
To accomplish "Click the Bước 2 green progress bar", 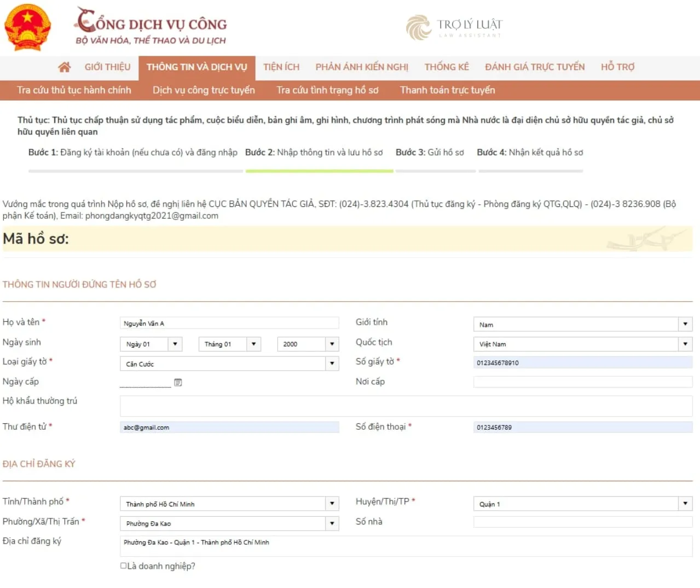I will (319, 171).
